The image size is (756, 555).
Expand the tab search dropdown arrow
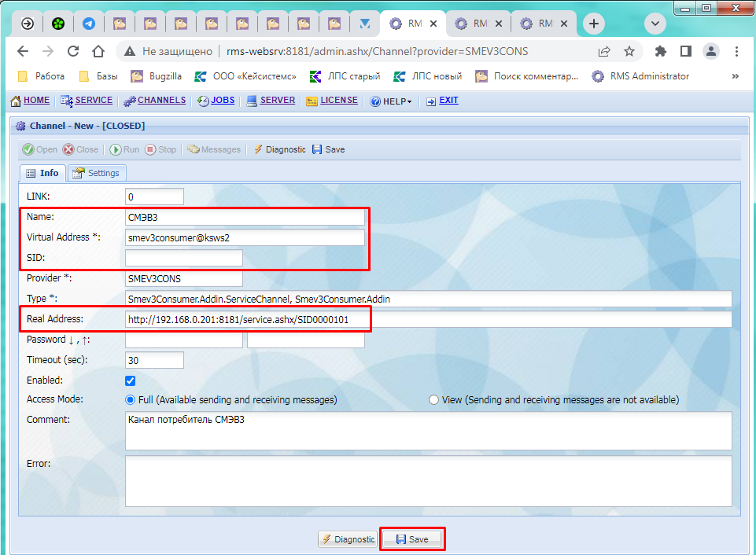click(655, 24)
